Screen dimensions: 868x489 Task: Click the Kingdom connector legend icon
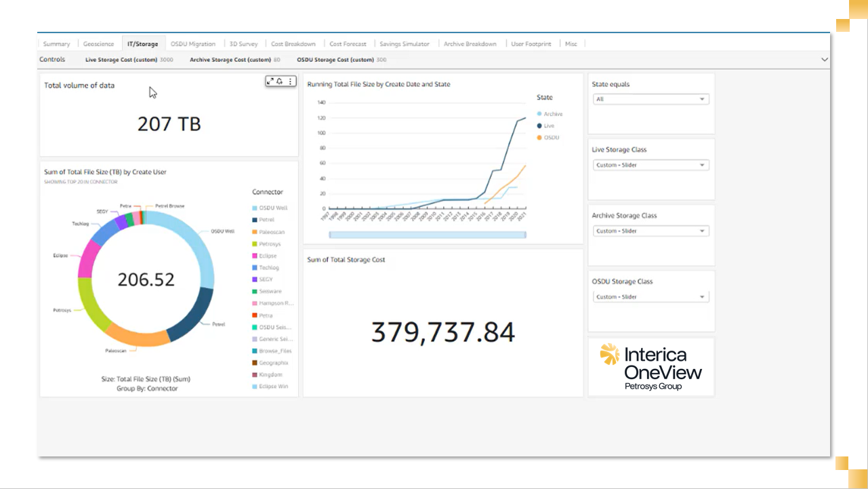click(x=254, y=374)
